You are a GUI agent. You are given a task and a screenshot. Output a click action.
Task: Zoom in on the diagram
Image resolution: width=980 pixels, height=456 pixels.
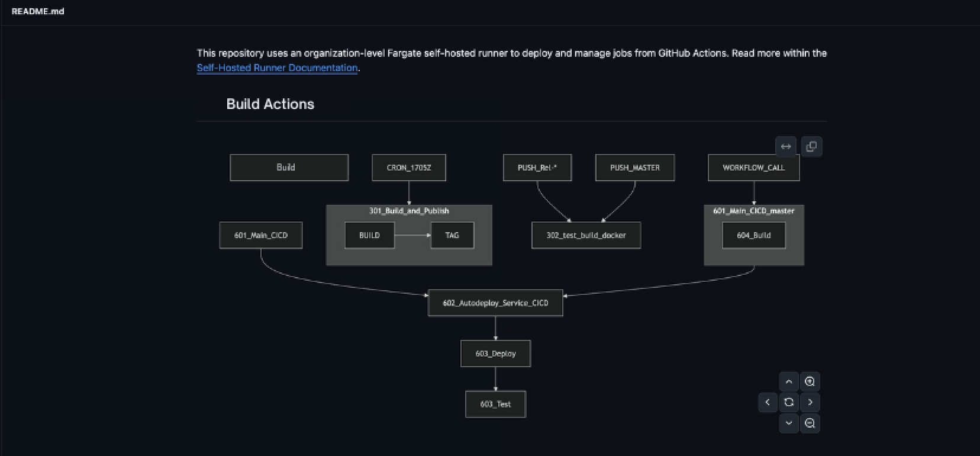810,381
